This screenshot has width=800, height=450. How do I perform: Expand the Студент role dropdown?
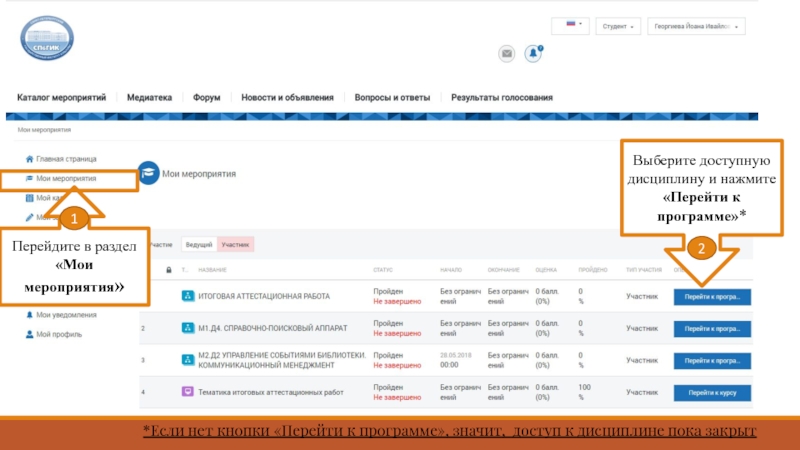tap(617, 27)
